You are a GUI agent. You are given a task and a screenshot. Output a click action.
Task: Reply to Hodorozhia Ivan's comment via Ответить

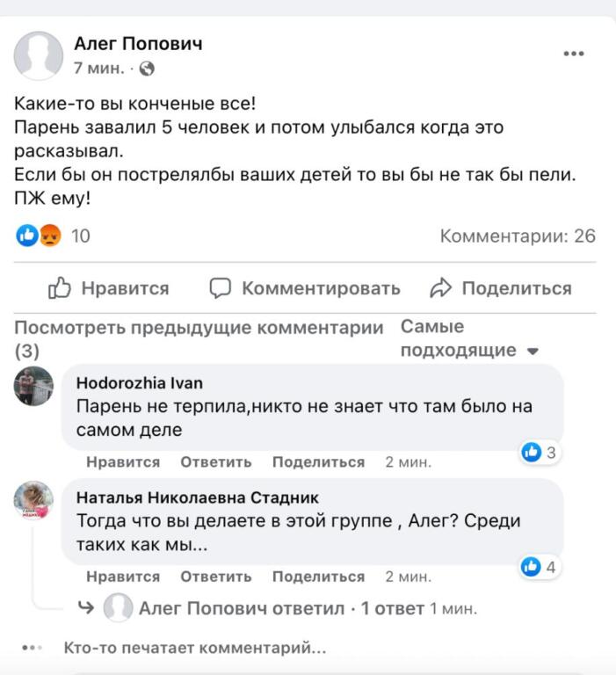[216, 462]
